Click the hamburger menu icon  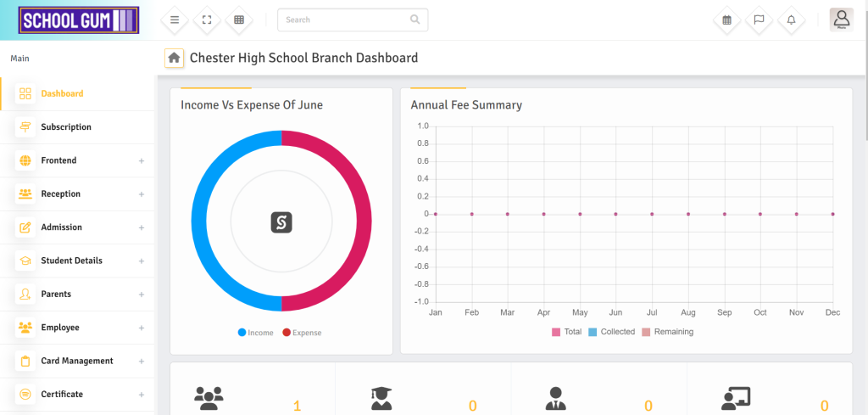pyautogui.click(x=175, y=20)
